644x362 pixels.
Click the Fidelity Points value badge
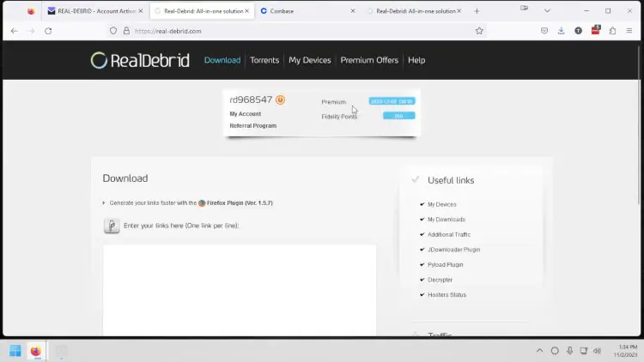point(398,116)
